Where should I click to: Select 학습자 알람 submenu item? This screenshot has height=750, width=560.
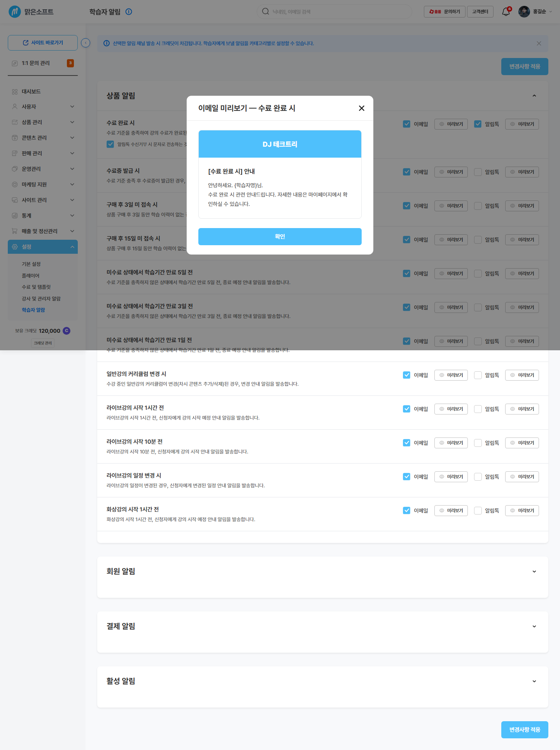point(33,310)
